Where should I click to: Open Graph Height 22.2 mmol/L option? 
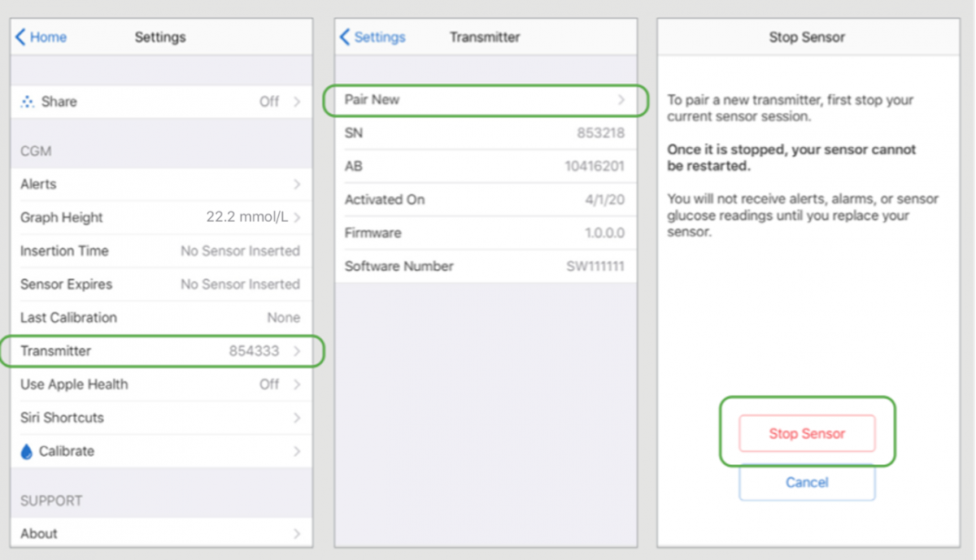click(x=161, y=218)
